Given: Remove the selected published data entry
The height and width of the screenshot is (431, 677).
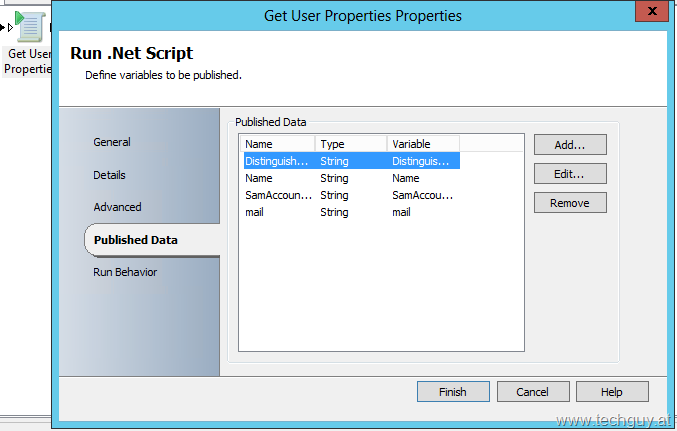Looking at the screenshot, I should pos(570,203).
